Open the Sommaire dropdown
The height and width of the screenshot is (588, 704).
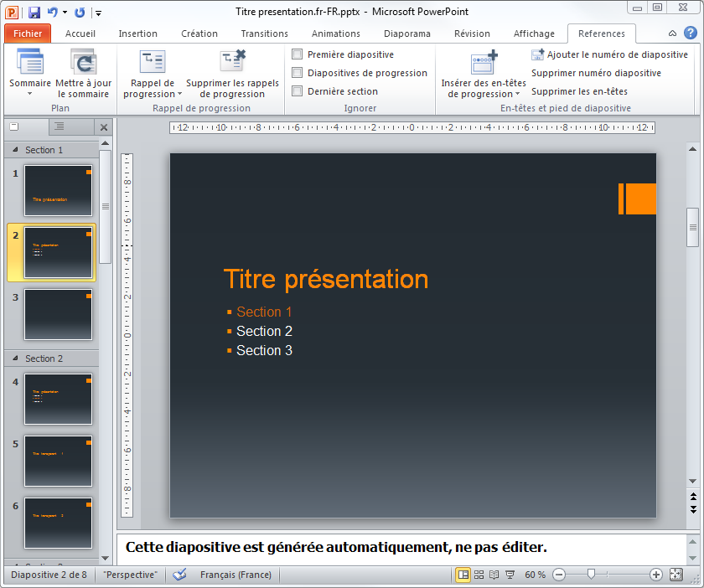click(29, 73)
